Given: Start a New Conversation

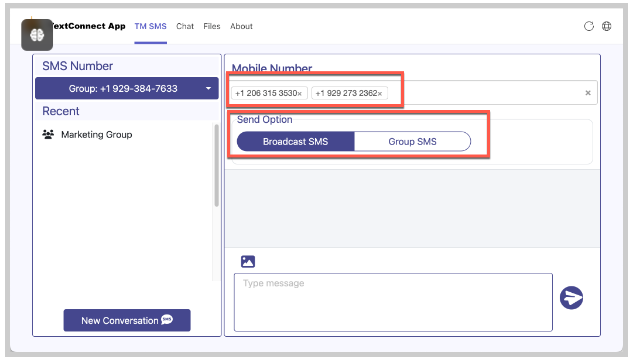Looking at the screenshot, I should pos(127,320).
